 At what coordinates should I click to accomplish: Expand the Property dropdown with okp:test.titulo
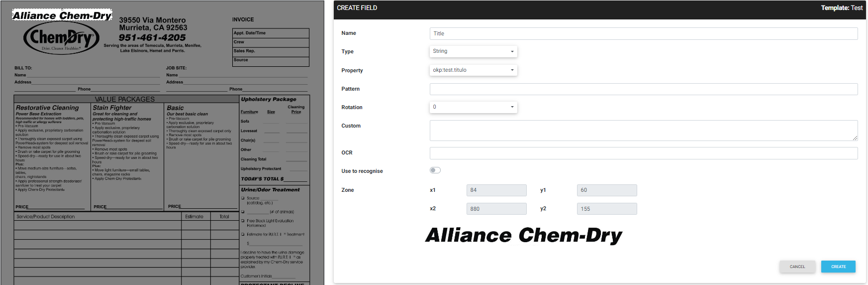(473, 70)
